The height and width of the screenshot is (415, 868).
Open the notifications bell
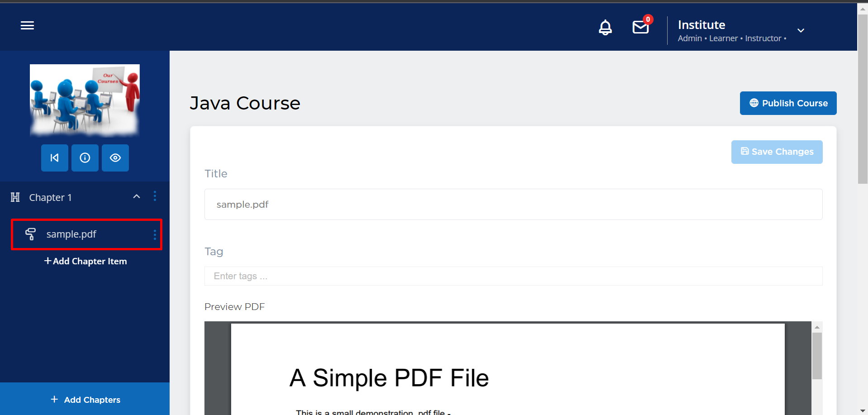pyautogui.click(x=605, y=28)
